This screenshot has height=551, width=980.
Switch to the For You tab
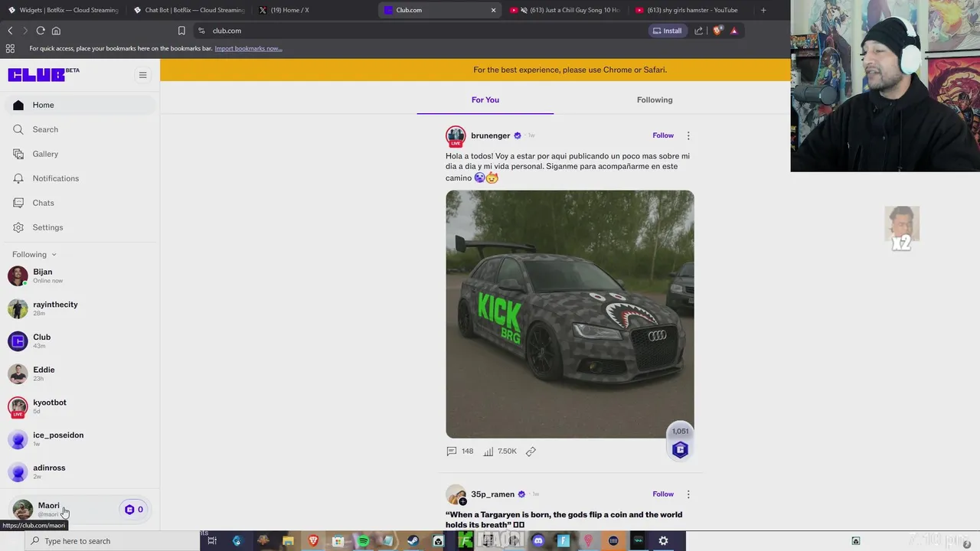[485, 99]
